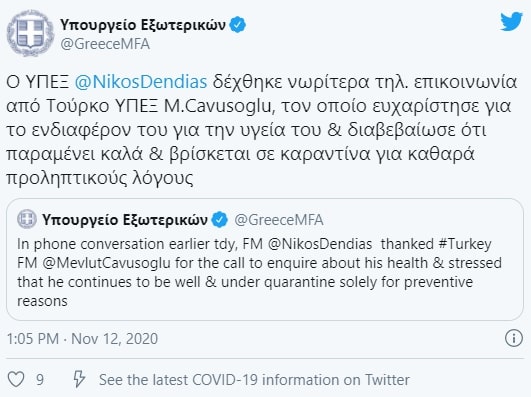Image resolution: width=531 pixels, height=397 pixels.
Task: Open See the latest COVID-19 information link
Action: (254, 380)
